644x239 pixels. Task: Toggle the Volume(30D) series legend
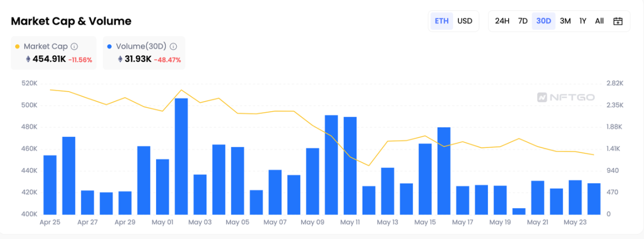pos(138,47)
